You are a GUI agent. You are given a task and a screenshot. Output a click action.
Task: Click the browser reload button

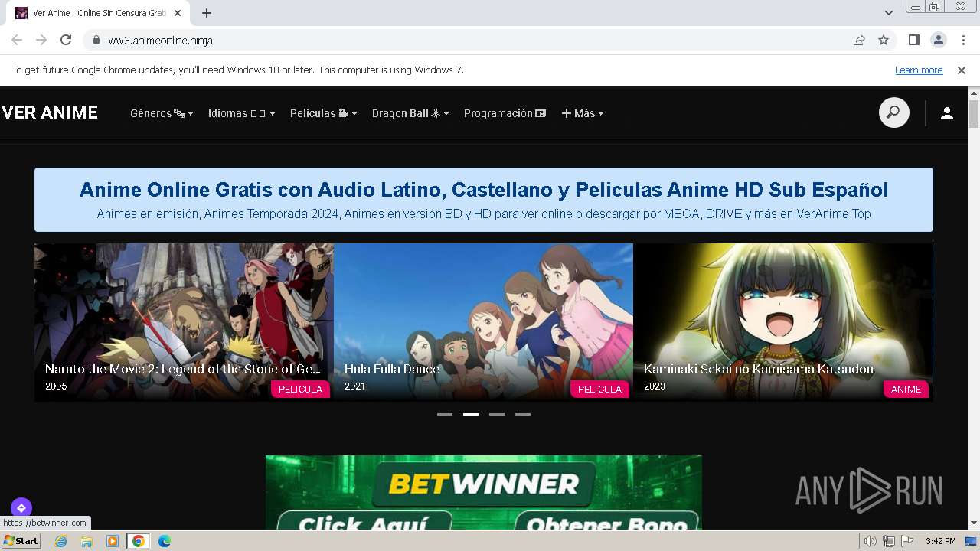(66, 40)
